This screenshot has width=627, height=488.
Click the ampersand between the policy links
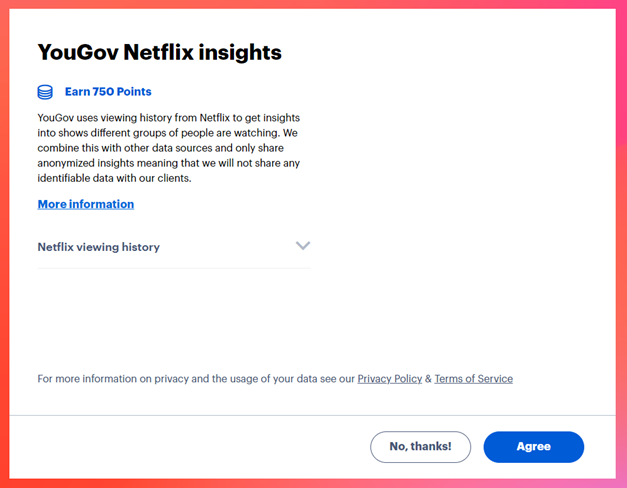coord(428,379)
